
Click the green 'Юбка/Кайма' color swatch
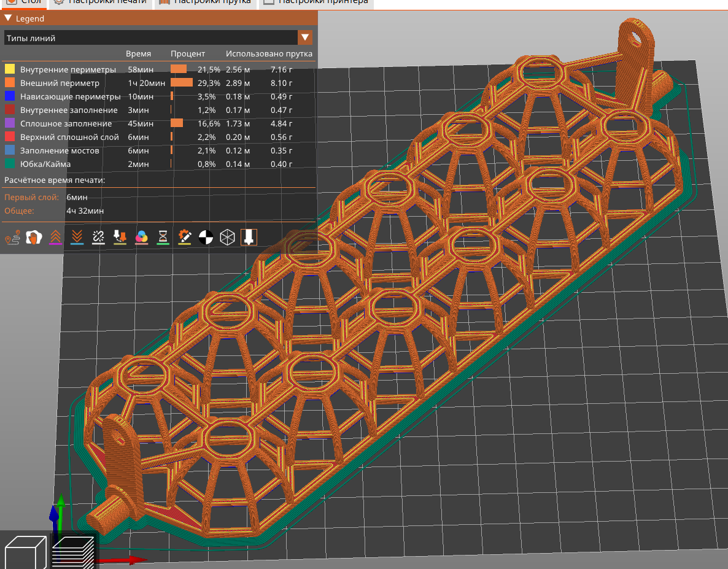[x=10, y=164]
